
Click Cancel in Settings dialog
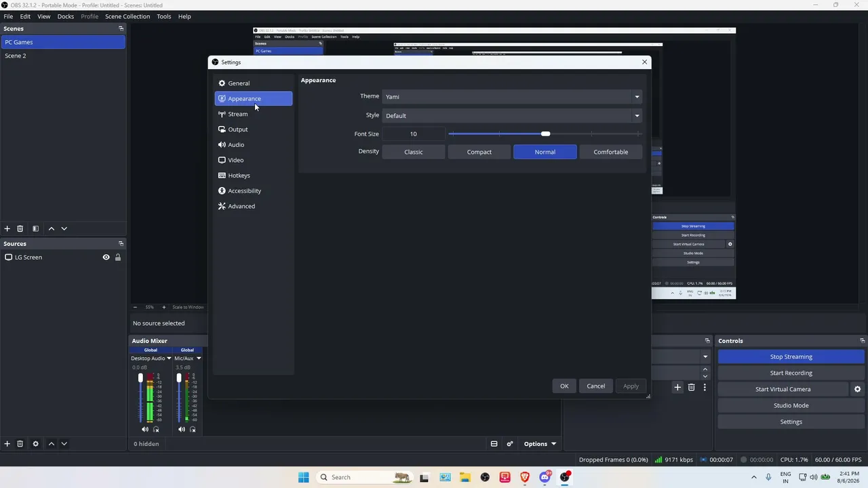[596, 386]
